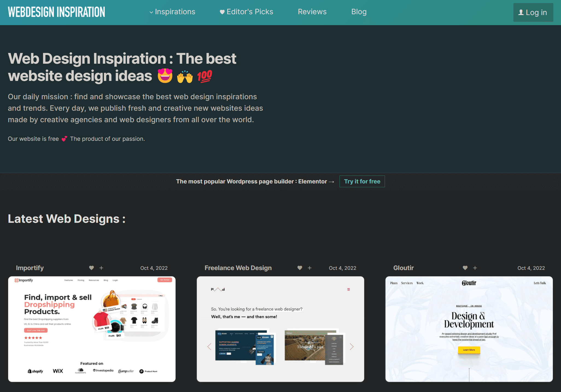Open the Importify title link
This screenshot has height=392, width=561.
30,268
